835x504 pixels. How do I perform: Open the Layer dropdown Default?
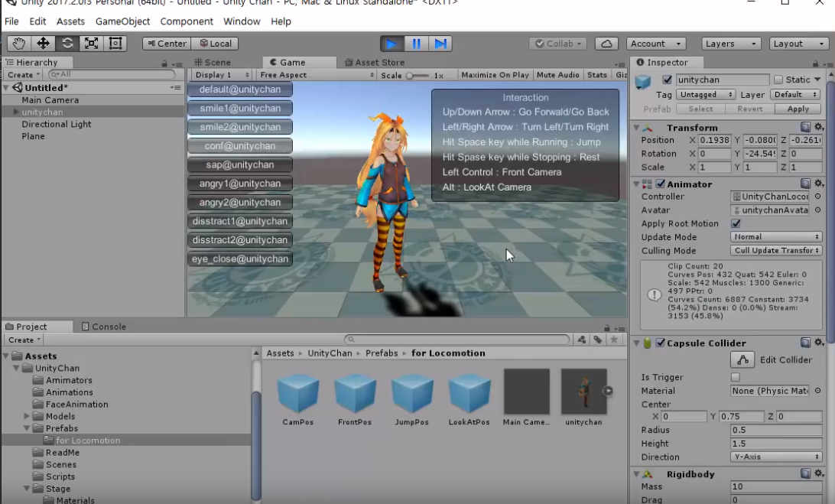[795, 94]
